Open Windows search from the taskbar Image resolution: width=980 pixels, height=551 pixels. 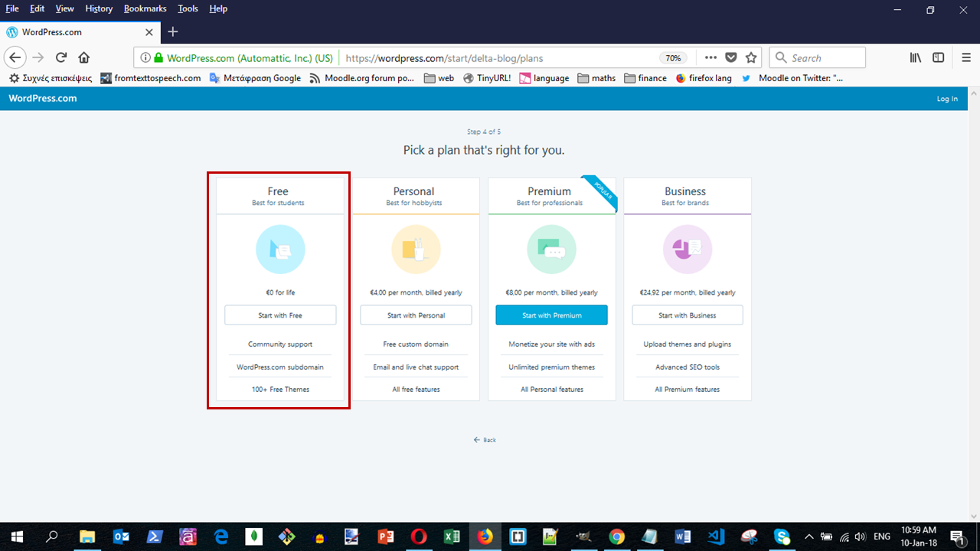click(x=52, y=536)
